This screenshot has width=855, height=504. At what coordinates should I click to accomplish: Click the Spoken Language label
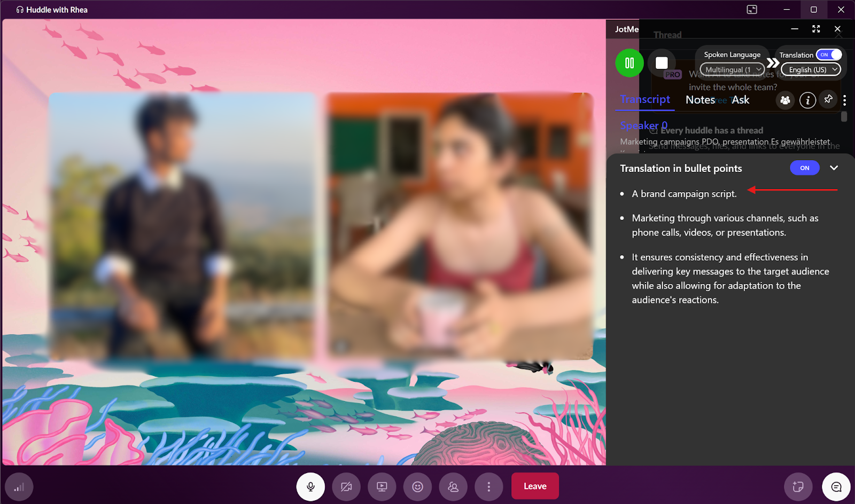pos(732,54)
